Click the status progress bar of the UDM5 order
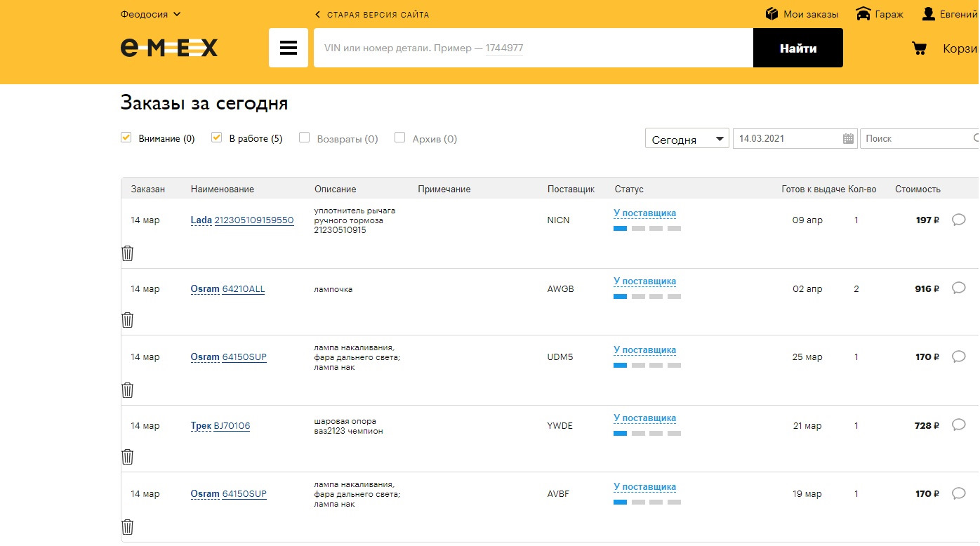Viewport: 980px width, 546px height. pos(647,366)
